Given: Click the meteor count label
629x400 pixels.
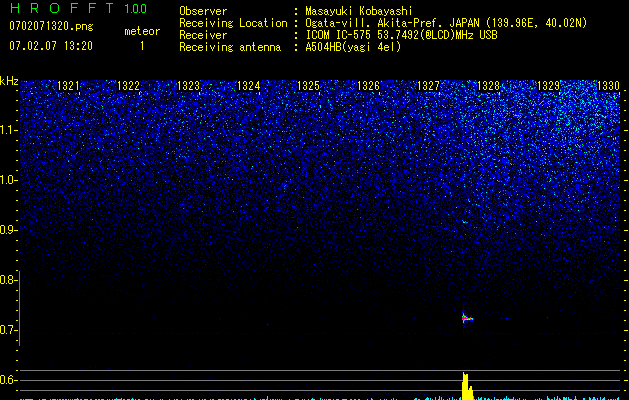Looking at the screenshot, I should point(141,31).
